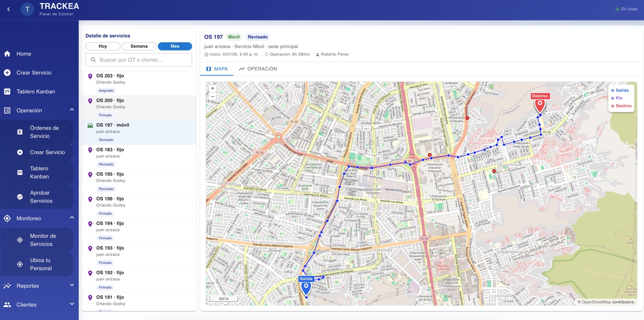Focus the Buscar por OT o cliente field
The width and height of the screenshot is (644, 320).
tap(139, 60)
